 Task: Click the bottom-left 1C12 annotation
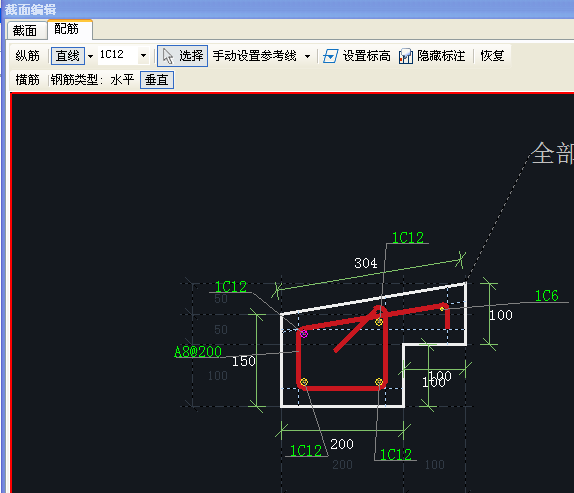[306, 451]
